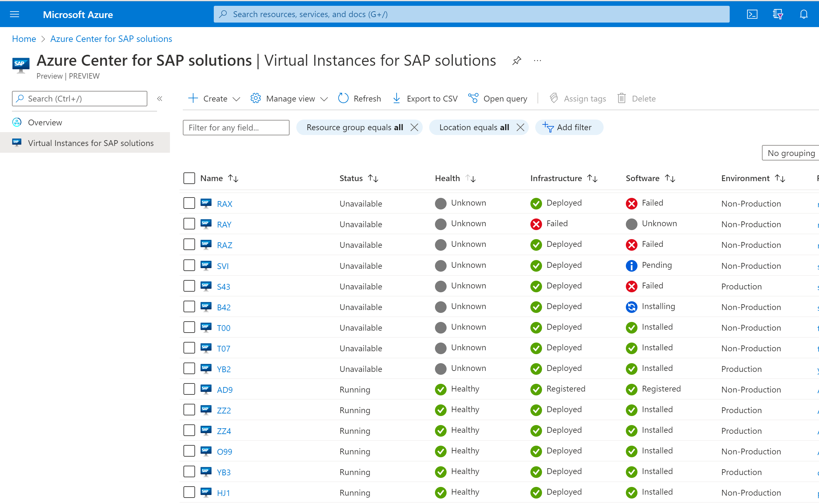The width and height of the screenshot is (819, 504).
Task: Switch to the Overview sidebar item
Action: tap(45, 122)
